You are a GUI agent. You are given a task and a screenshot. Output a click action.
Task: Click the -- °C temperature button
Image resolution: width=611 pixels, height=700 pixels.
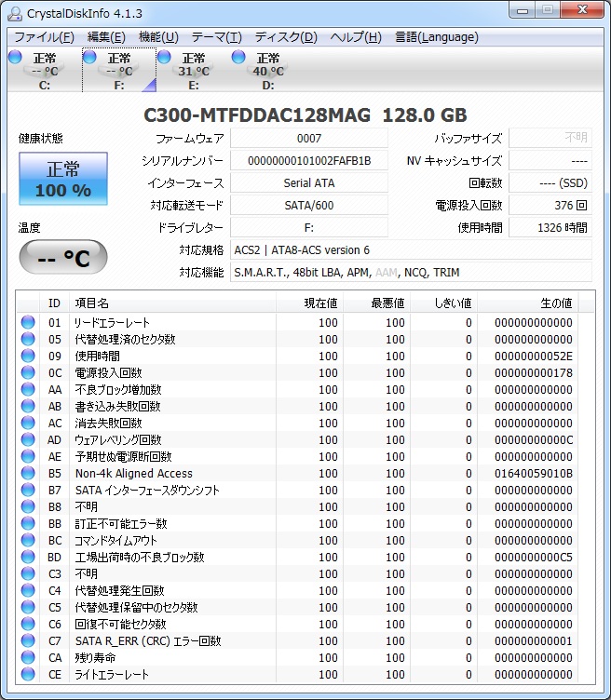(x=63, y=257)
